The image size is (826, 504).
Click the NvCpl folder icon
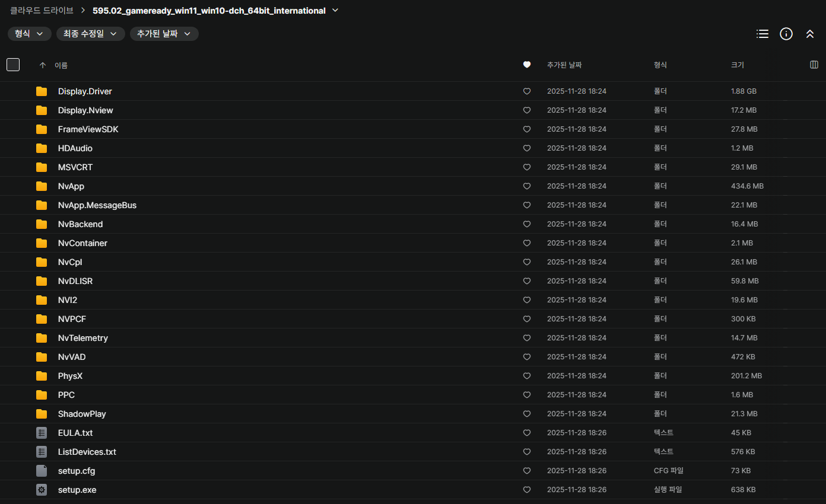pos(42,262)
